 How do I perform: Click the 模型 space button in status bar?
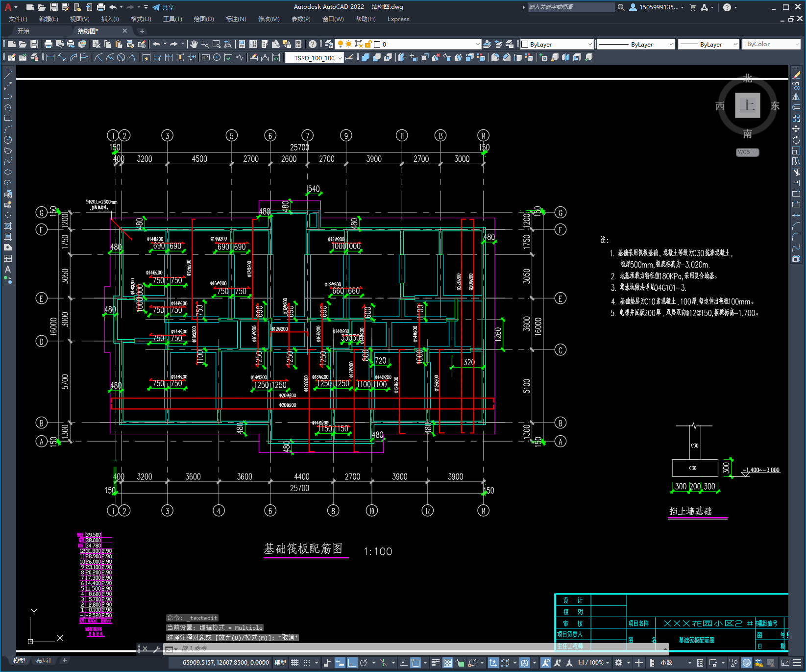(280, 663)
